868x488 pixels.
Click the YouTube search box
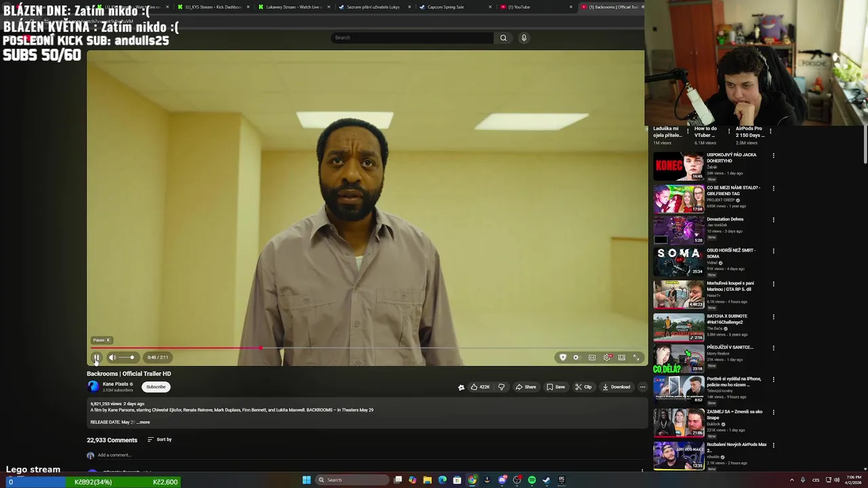pyautogui.click(x=412, y=38)
